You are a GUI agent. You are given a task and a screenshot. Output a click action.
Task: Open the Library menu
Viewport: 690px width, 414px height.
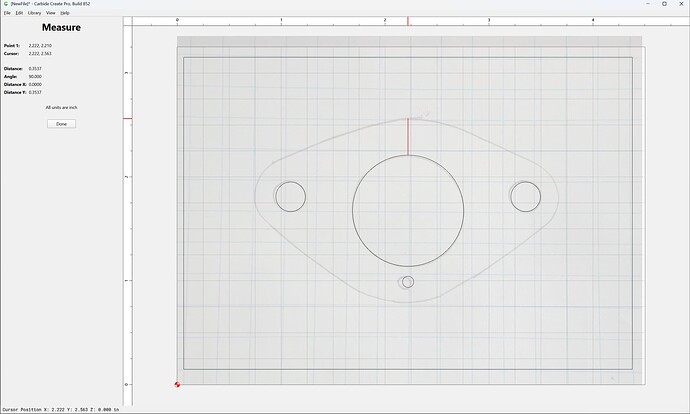(x=34, y=13)
